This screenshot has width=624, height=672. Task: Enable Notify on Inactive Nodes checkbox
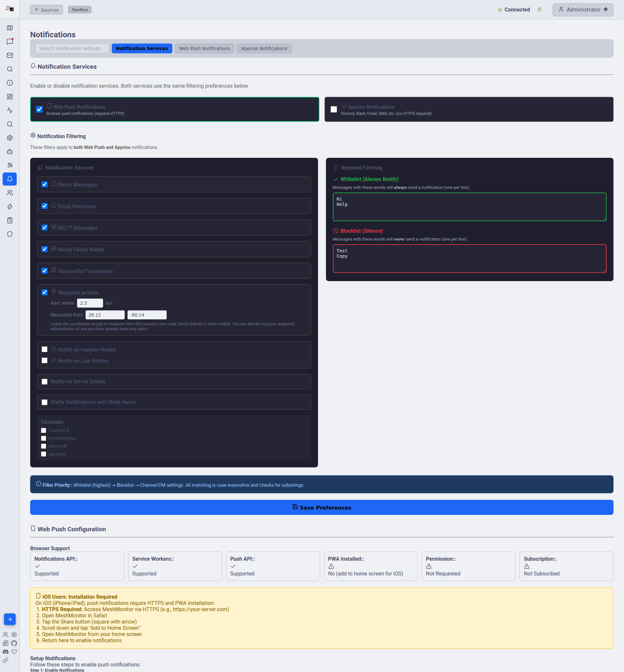click(45, 349)
